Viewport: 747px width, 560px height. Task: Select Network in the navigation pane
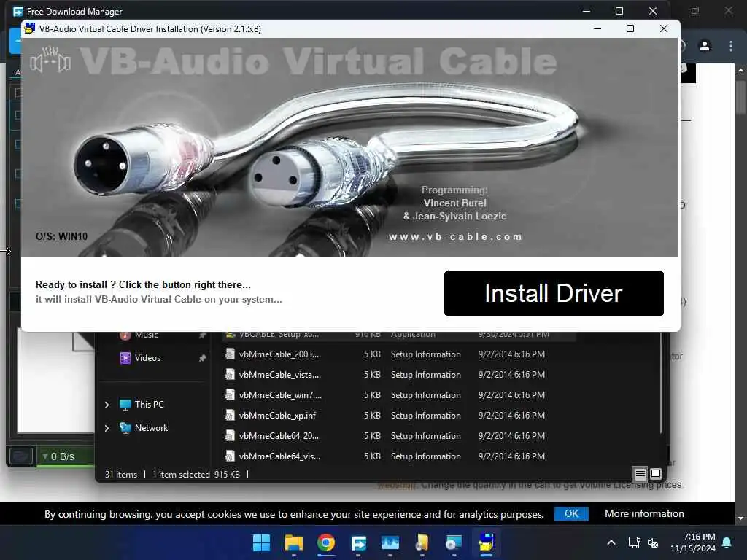point(151,428)
